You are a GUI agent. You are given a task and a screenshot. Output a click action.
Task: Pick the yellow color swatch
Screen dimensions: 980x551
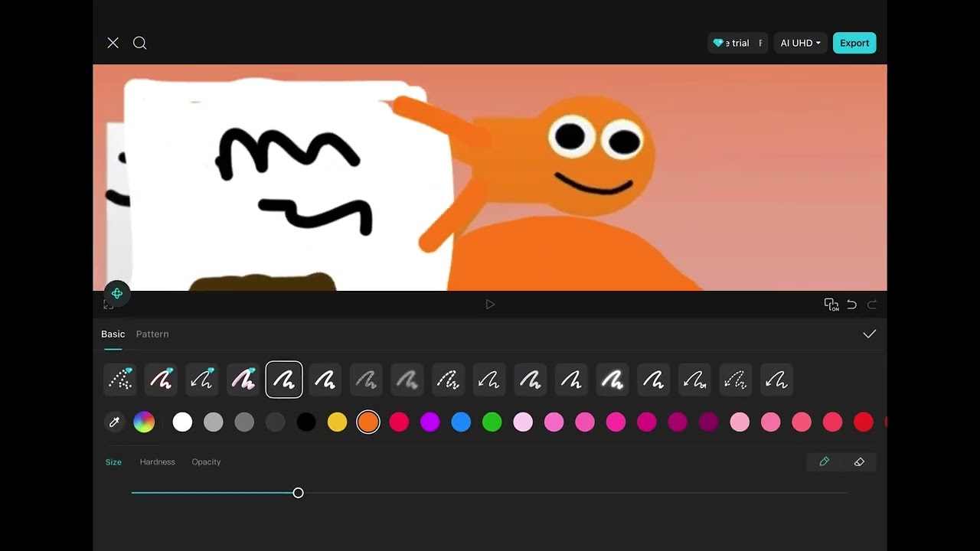coord(337,422)
